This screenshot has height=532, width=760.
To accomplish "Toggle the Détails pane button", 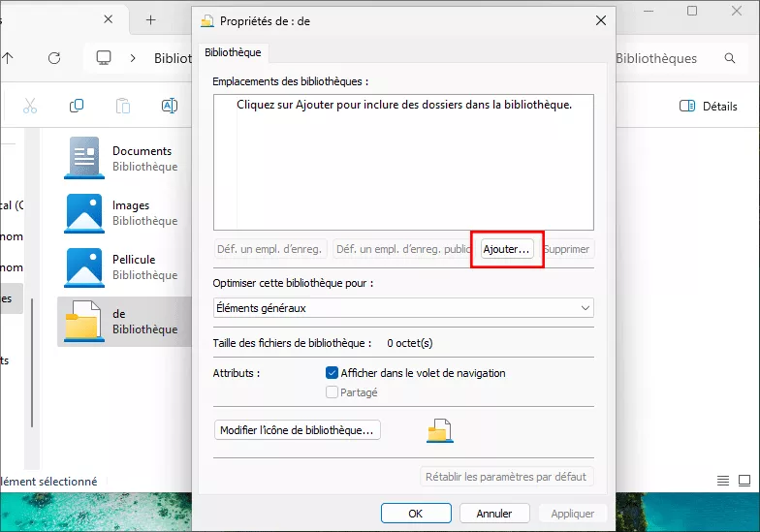I will [708, 107].
